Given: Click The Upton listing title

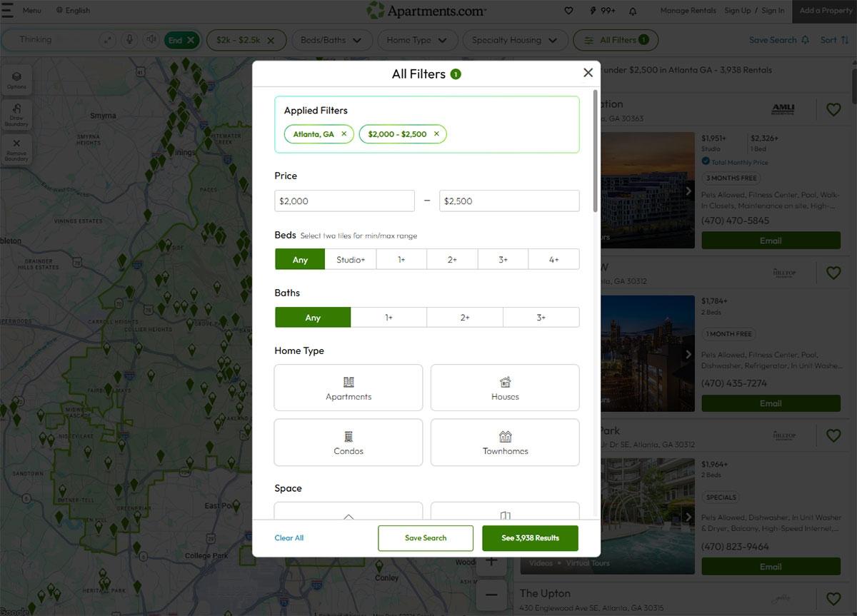Looking at the screenshot, I should pyautogui.click(x=545, y=593).
